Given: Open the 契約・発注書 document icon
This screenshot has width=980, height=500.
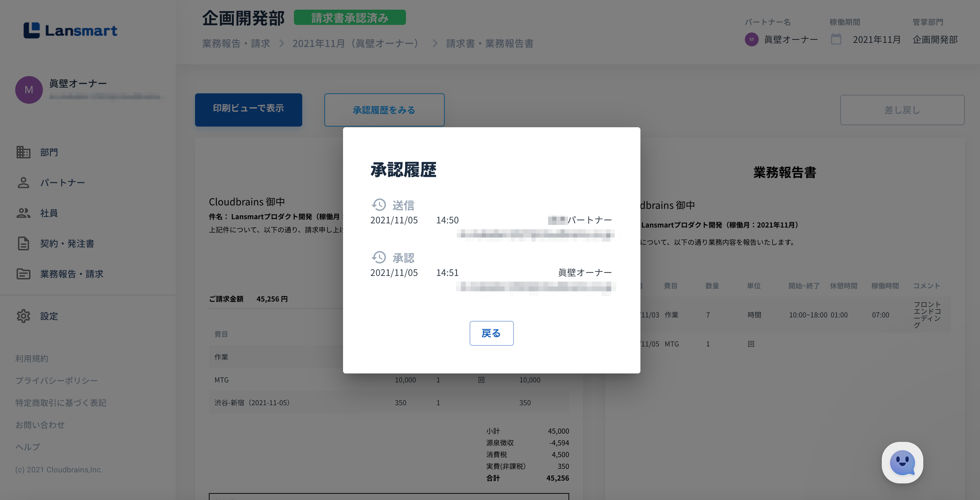Looking at the screenshot, I should [x=23, y=243].
